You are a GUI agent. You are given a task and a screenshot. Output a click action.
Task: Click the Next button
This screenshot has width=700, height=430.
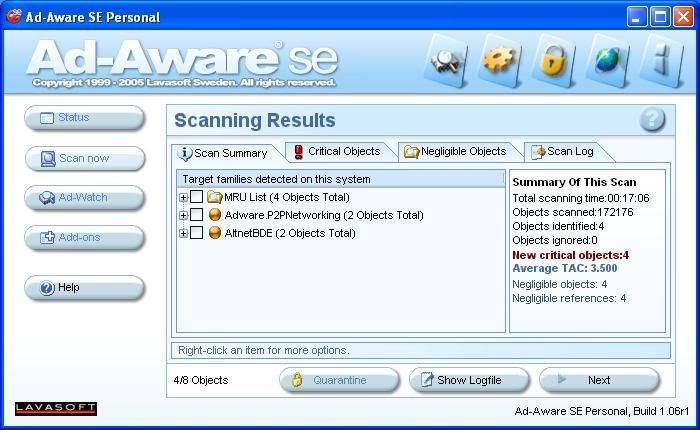(x=599, y=380)
